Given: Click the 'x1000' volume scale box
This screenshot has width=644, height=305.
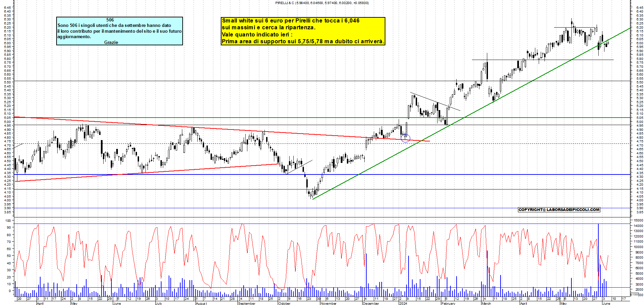Looking at the screenshot, I should pyautogui.click(x=635, y=295).
